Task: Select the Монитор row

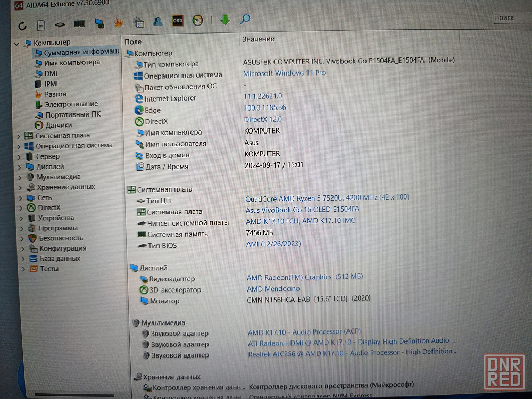Action: point(255,300)
